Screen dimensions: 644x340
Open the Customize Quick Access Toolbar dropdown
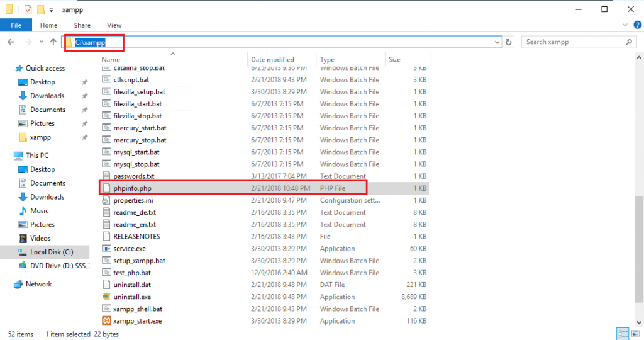(51, 10)
